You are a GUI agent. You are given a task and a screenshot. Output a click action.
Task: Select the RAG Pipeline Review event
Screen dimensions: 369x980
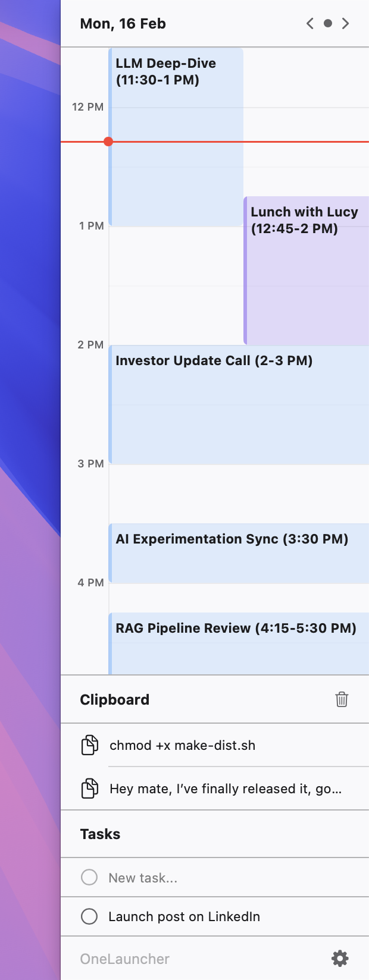click(239, 643)
